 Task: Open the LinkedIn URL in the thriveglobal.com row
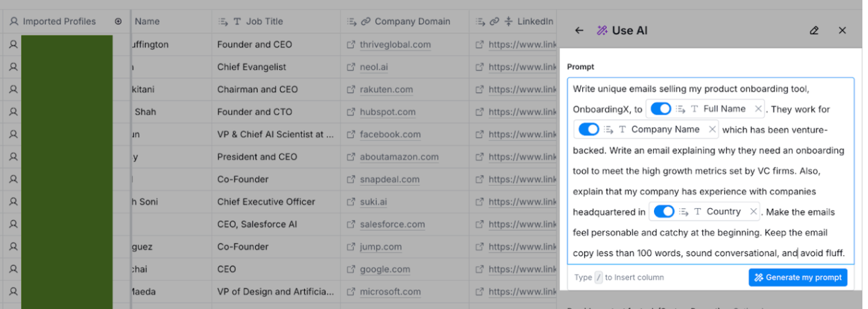523,45
